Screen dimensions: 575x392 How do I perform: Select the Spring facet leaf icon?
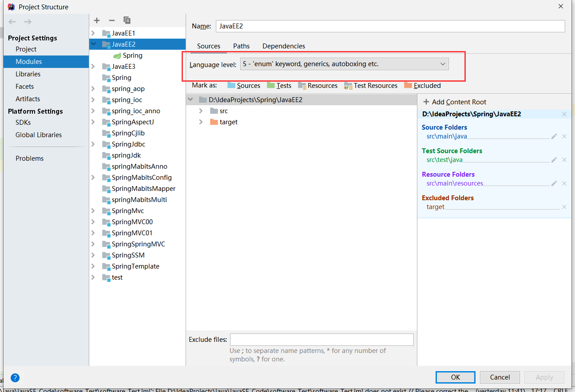[x=117, y=55]
